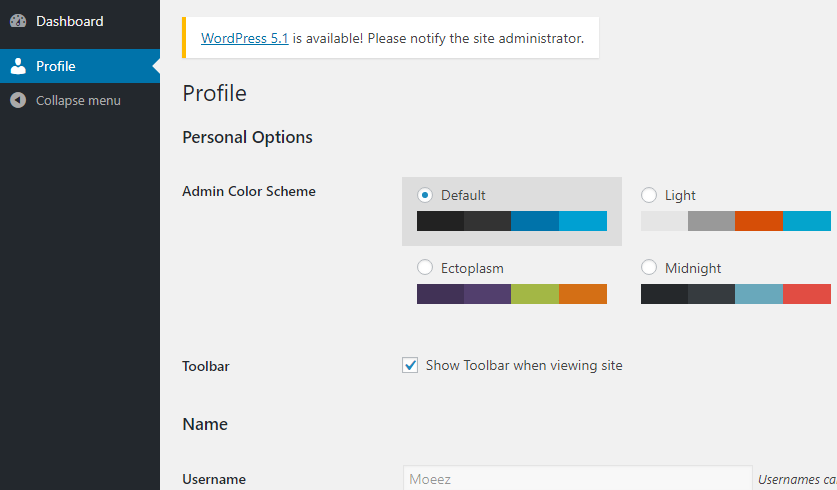Click the Light scheme orange swatch

tap(759, 221)
